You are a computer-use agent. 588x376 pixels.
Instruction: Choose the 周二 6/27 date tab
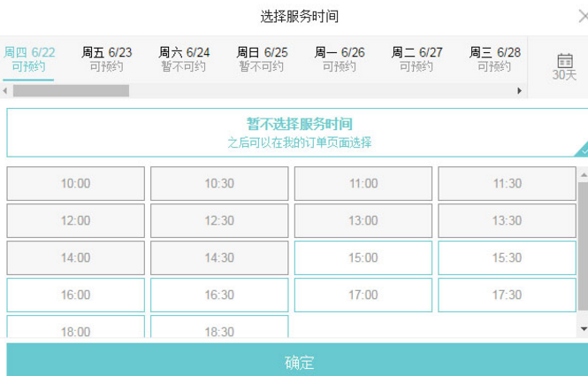point(417,59)
